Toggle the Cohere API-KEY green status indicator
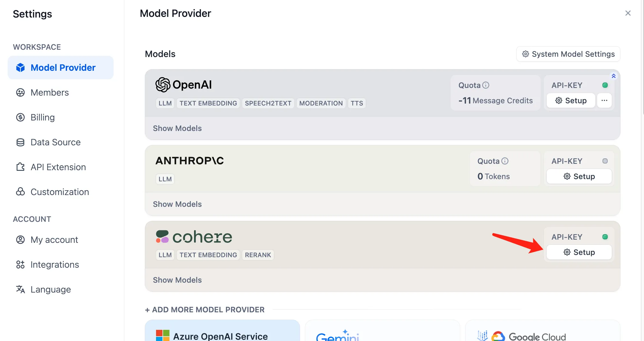This screenshot has height=341, width=644. 605,237
